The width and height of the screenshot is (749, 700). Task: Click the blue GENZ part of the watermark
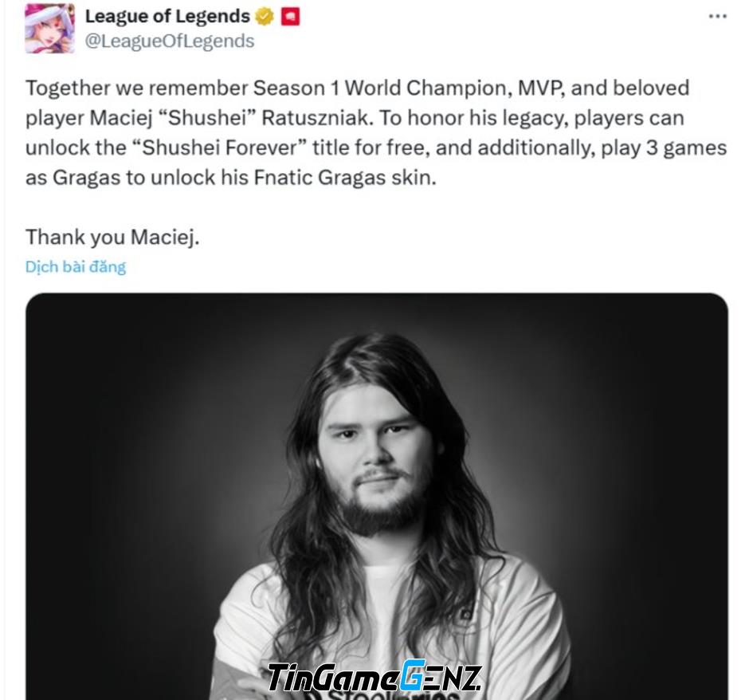coord(441,676)
